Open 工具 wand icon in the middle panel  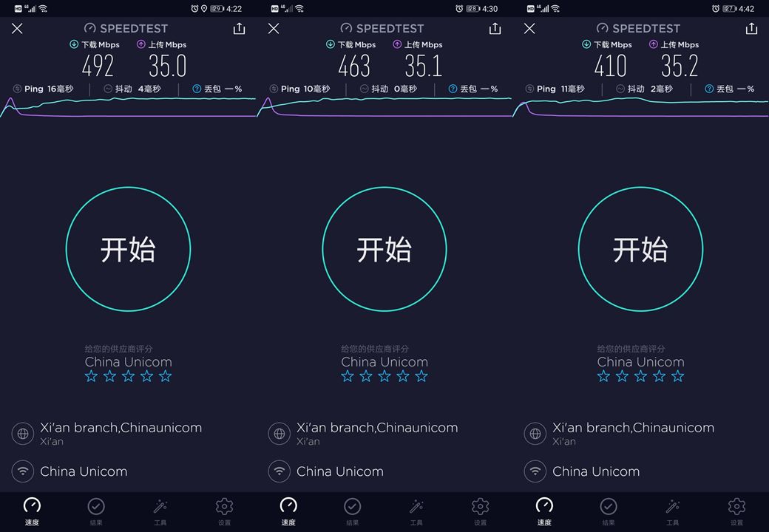pos(416,511)
